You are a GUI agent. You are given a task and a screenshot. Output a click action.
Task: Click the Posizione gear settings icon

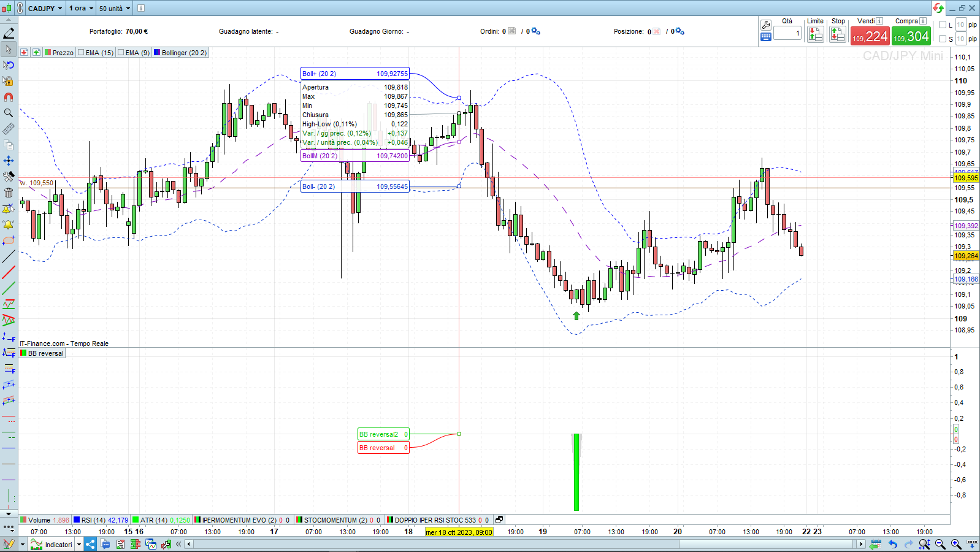coord(680,31)
